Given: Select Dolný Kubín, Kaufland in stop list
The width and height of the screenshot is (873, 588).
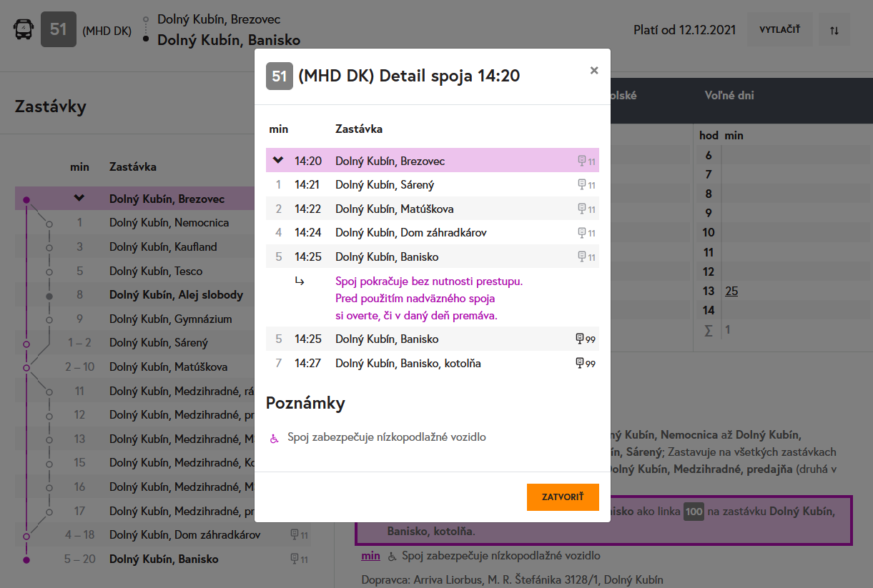Looking at the screenshot, I should [x=163, y=247].
